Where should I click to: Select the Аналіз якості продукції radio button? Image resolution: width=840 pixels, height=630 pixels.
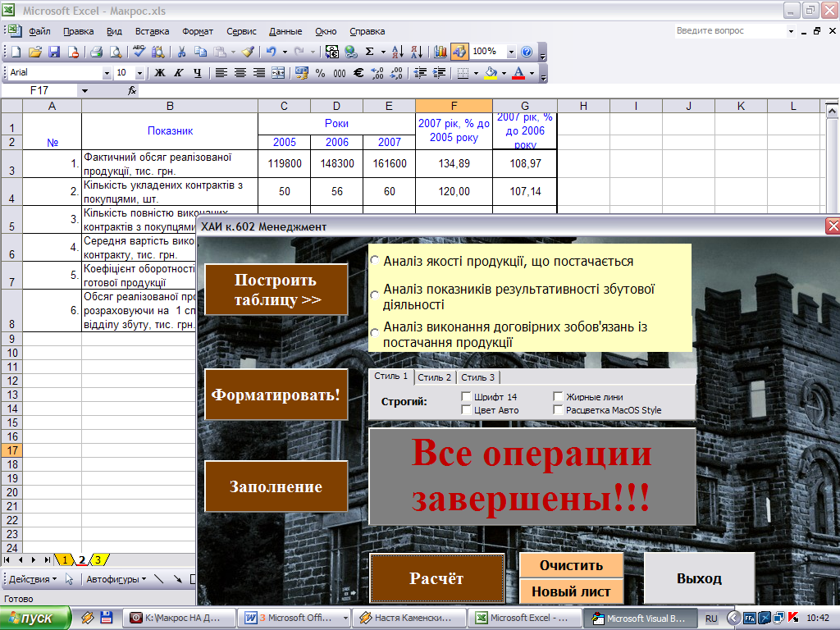(x=375, y=261)
